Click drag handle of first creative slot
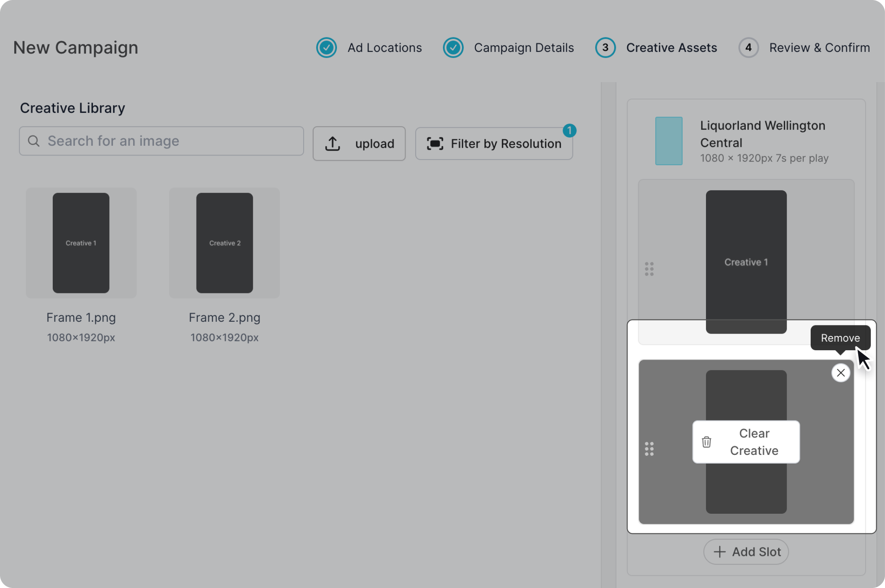885x588 pixels. [x=649, y=269]
